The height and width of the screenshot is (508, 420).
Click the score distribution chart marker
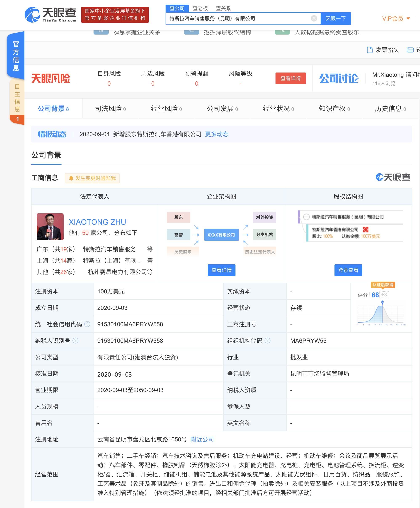(382, 302)
